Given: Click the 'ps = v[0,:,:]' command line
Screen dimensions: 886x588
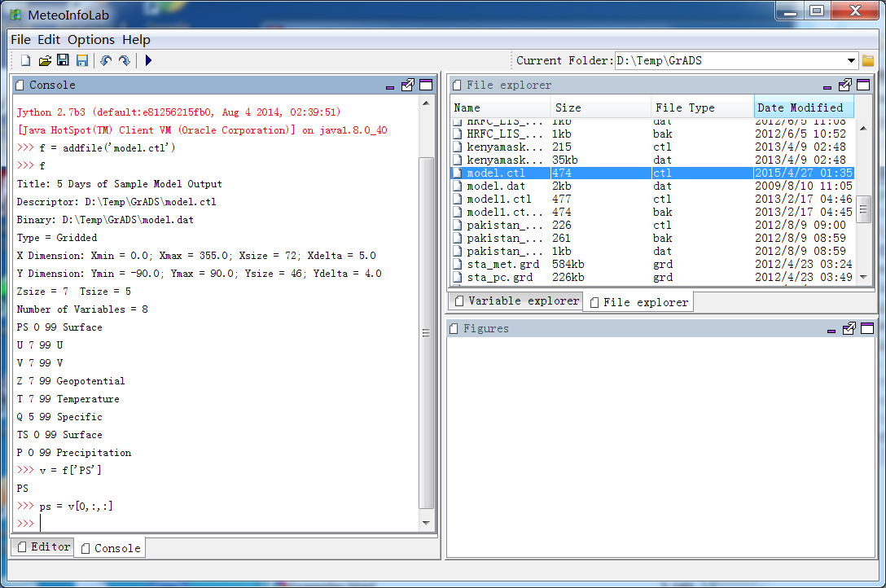Looking at the screenshot, I should coord(76,506).
